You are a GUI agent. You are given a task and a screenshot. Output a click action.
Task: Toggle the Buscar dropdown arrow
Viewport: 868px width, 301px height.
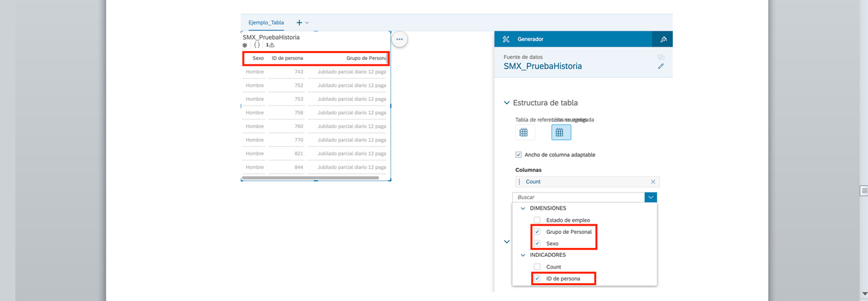tap(651, 197)
